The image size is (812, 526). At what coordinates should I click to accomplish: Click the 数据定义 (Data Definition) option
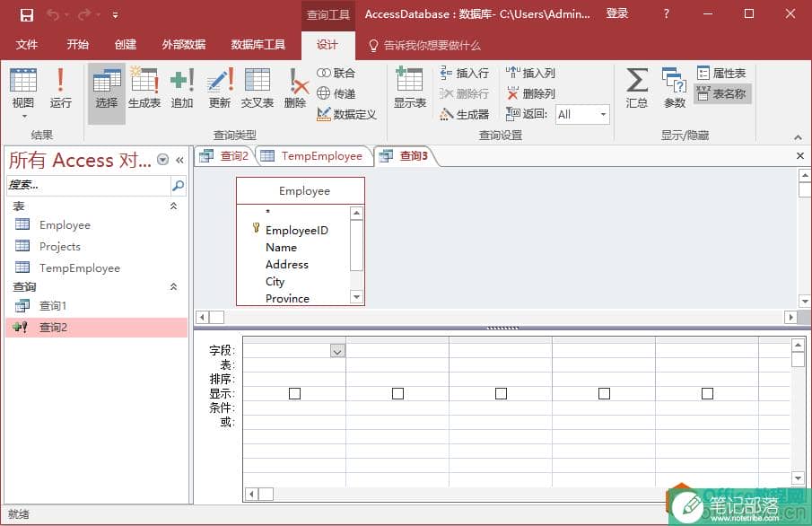(346, 114)
